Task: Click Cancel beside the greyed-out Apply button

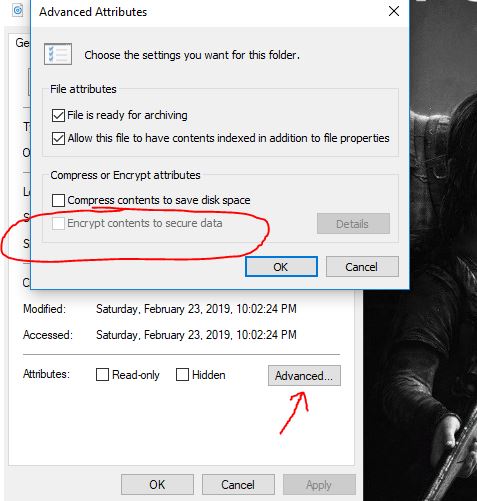Action: tap(238, 484)
